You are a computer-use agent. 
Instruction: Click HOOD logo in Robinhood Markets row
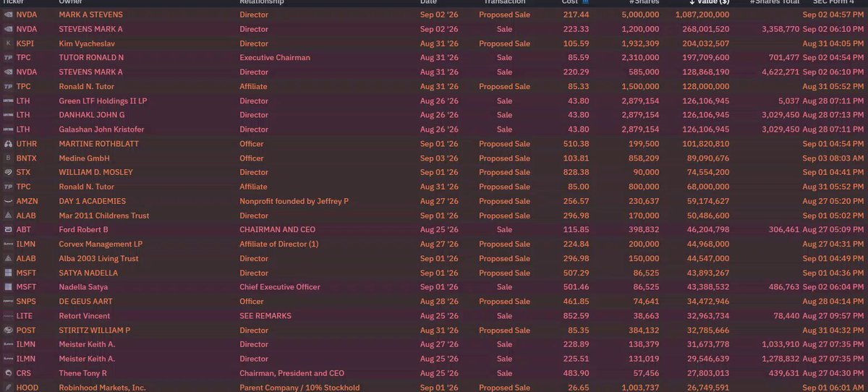coord(8,388)
